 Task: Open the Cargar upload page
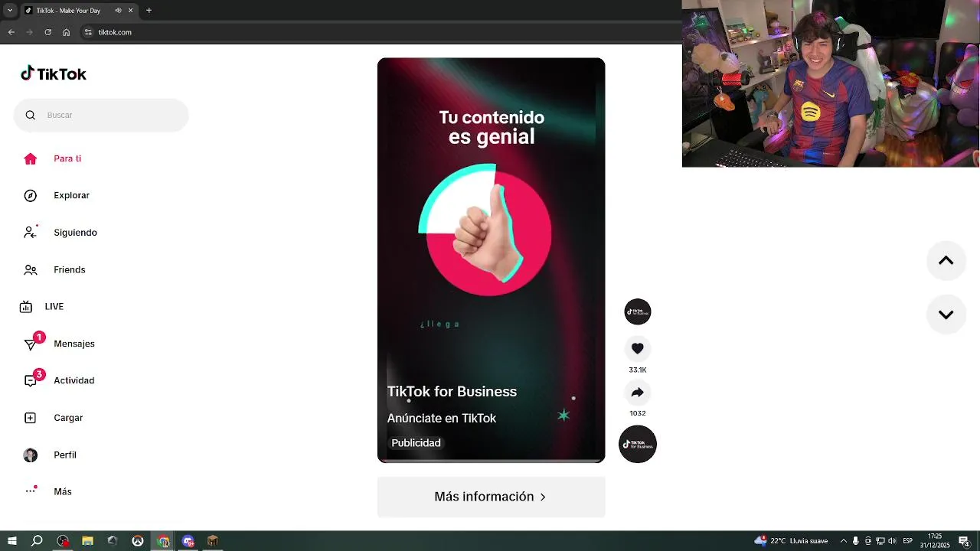point(68,418)
